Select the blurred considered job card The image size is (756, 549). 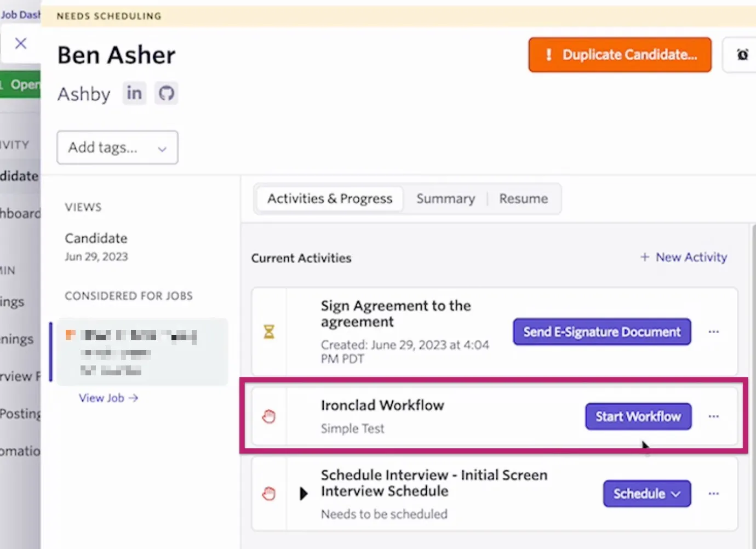[142, 352]
